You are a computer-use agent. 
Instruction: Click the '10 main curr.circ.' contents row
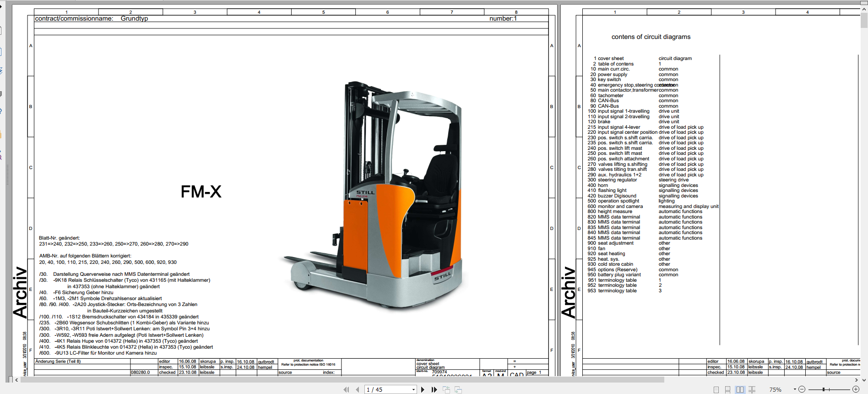(634, 69)
